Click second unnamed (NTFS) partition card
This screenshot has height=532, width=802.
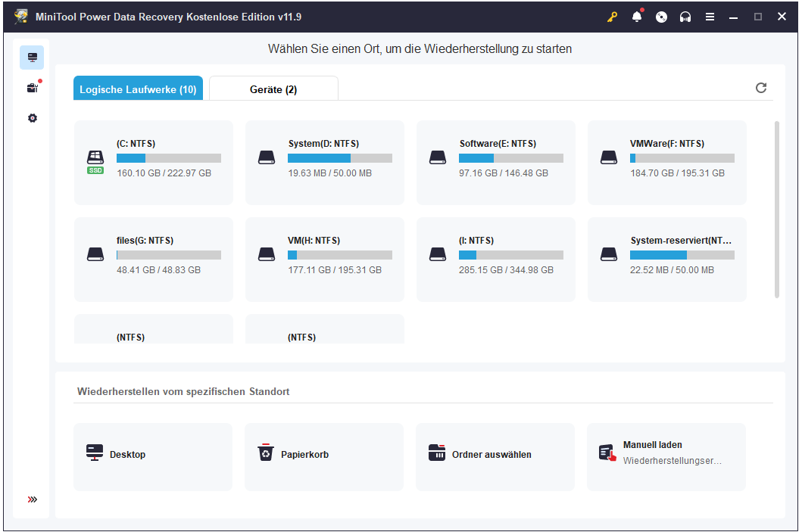pos(325,329)
